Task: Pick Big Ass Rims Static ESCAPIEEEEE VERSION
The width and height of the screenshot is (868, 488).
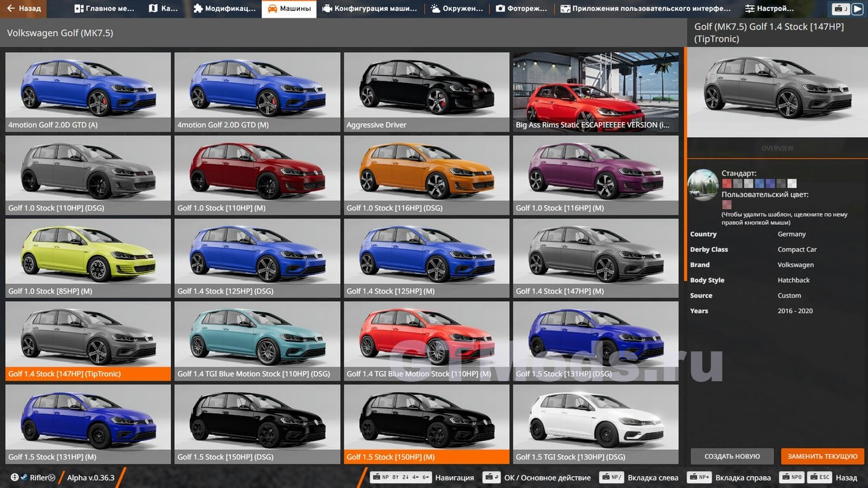Action: [x=596, y=92]
